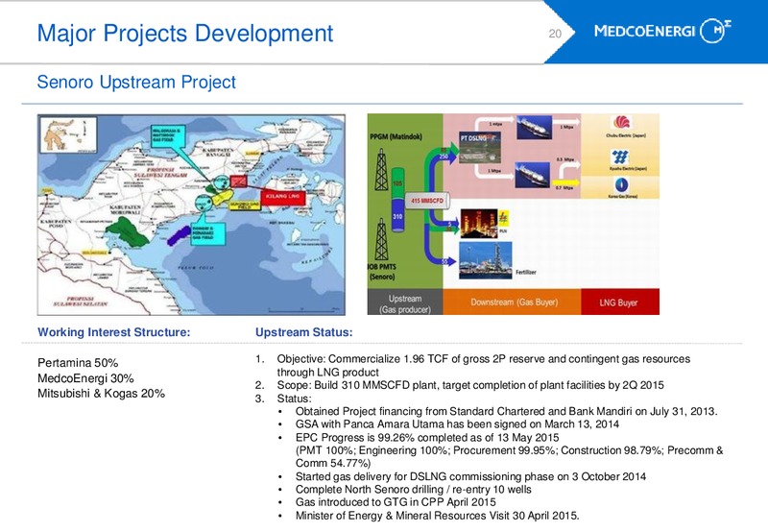Screen dimensions: 768x532
Task: Click the Sulawesi island inset map
Action: point(68,133)
